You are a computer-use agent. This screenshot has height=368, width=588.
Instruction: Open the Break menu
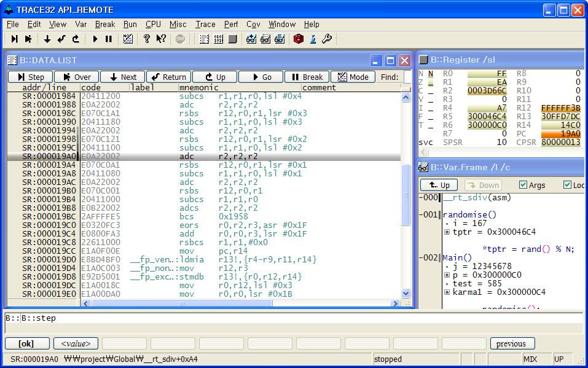point(104,25)
